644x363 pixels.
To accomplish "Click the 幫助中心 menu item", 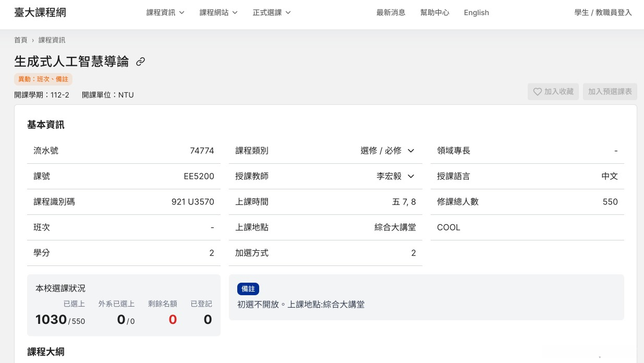I will coord(434,13).
